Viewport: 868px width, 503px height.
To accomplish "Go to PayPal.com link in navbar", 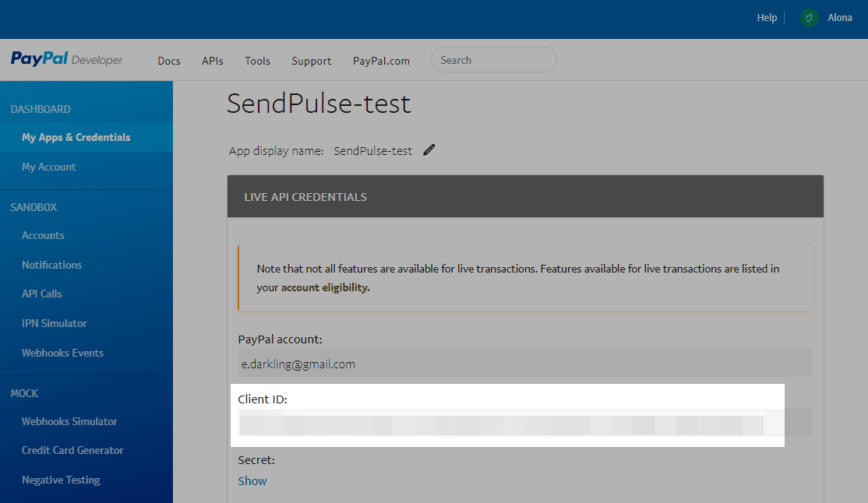I will pos(382,61).
